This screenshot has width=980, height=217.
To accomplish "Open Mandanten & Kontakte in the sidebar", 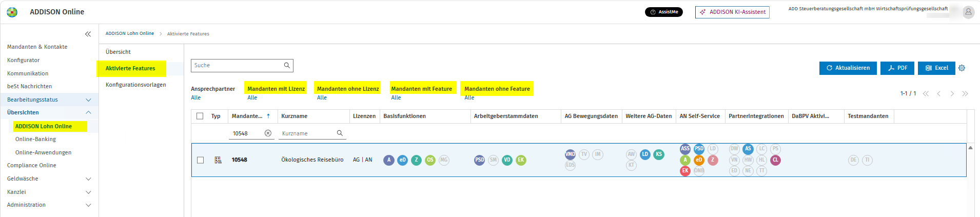I will point(37,47).
